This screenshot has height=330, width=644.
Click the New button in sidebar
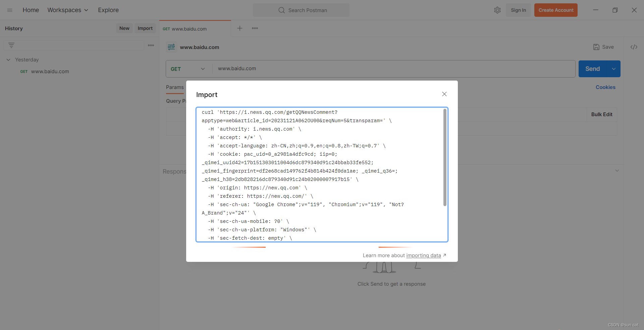124,28
